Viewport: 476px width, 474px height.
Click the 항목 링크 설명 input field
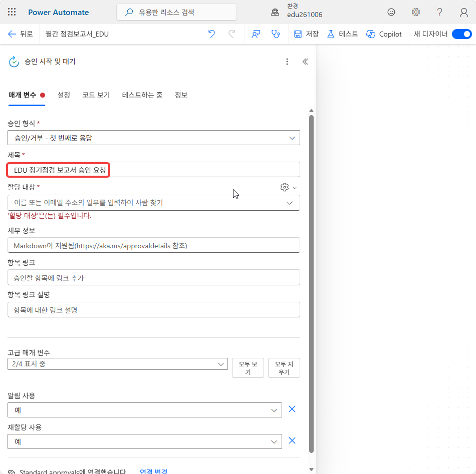click(154, 310)
